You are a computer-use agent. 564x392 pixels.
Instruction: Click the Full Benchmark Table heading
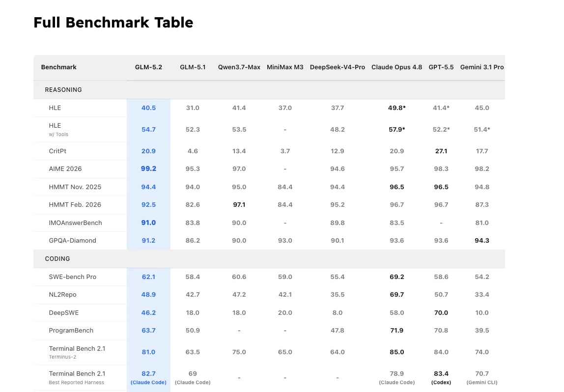tap(113, 22)
